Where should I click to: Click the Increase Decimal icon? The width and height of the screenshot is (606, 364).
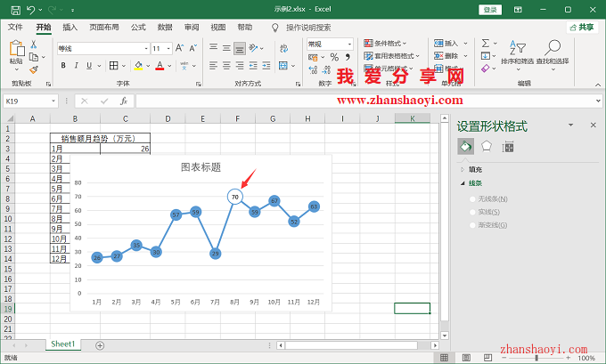point(313,70)
